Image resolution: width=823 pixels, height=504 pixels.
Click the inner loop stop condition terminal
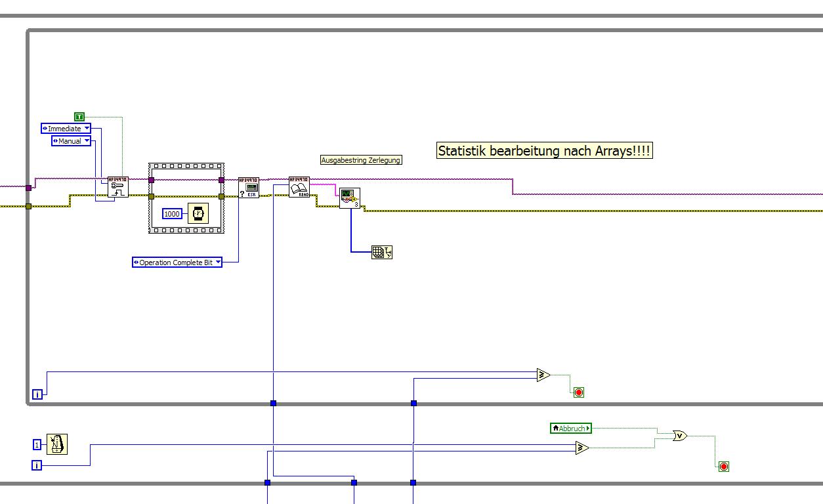tap(579, 392)
